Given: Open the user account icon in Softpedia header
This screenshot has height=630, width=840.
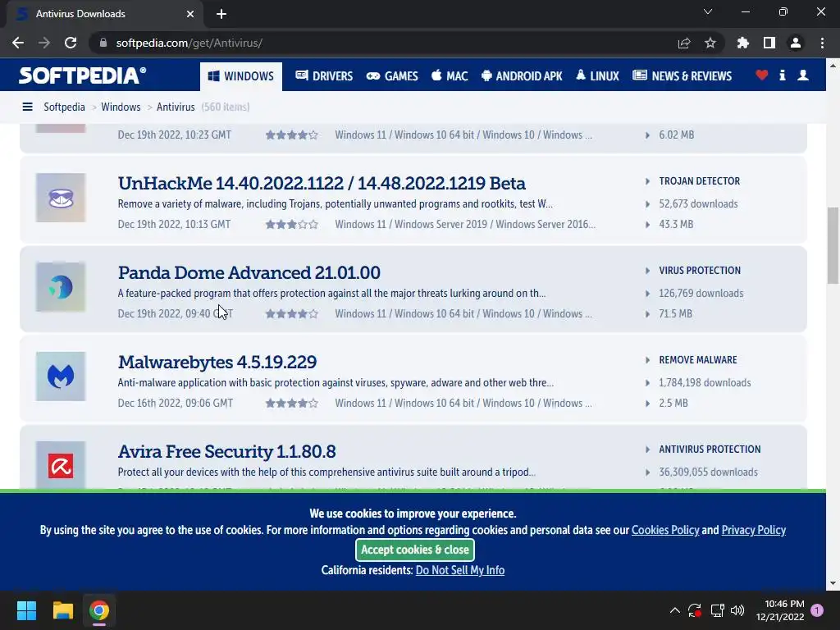Looking at the screenshot, I should coord(802,75).
